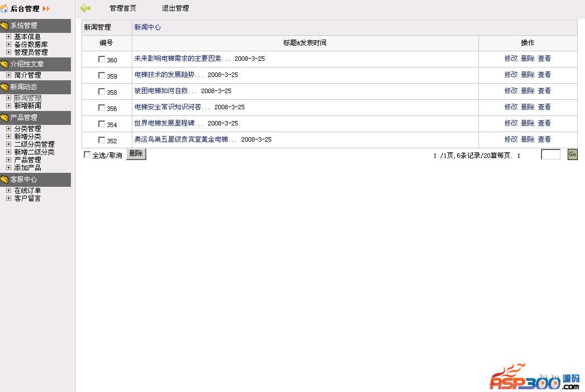The image size is (585, 392).
Task: Select the 新增新闻 sidebar item
Action: [27, 106]
